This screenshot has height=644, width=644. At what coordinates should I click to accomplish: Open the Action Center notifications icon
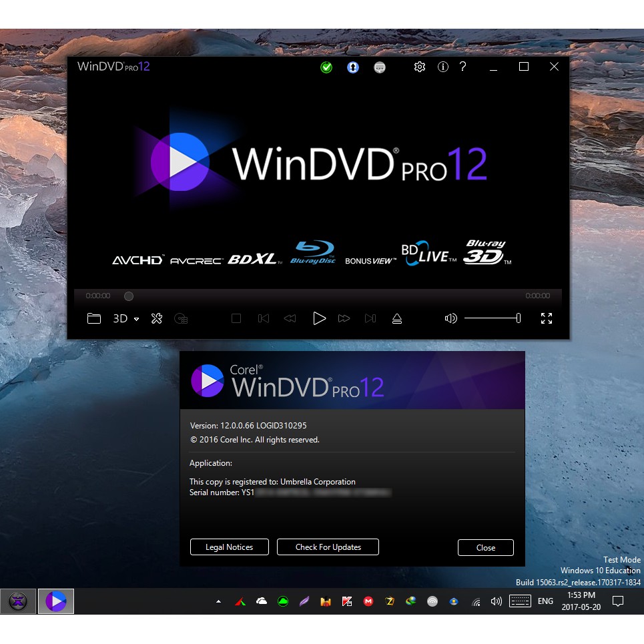pyautogui.click(x=618, y=602)
